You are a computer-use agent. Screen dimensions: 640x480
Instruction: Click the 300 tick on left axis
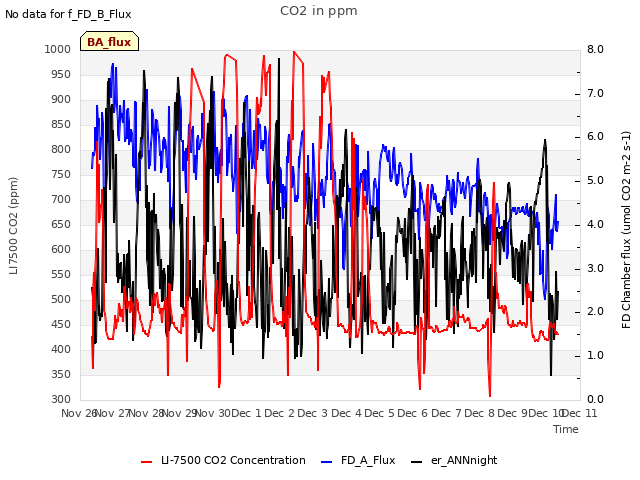(x=61, y=399)
